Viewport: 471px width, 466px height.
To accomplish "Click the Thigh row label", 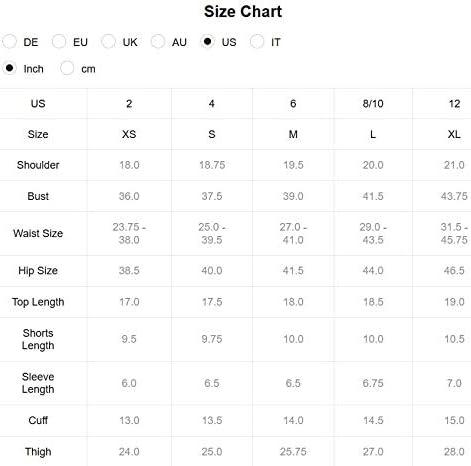I will [38, 452].
